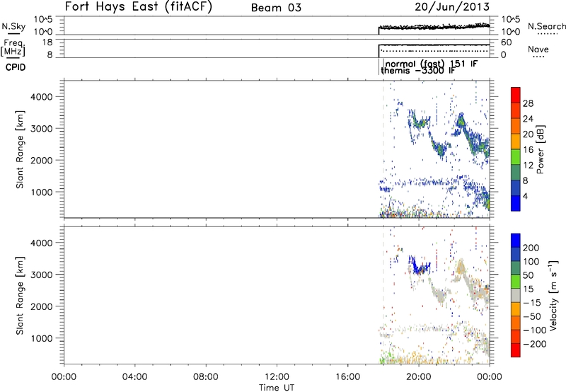Click the '1000' tick of Velocity panel
The height and width of the screenshot is (392, 566).
pos(42,338)
